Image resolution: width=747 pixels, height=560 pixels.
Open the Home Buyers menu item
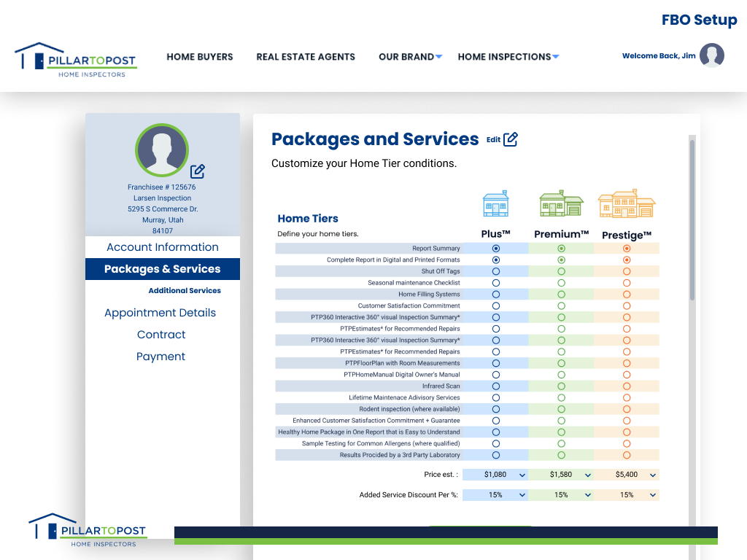(x=200, y=57)
